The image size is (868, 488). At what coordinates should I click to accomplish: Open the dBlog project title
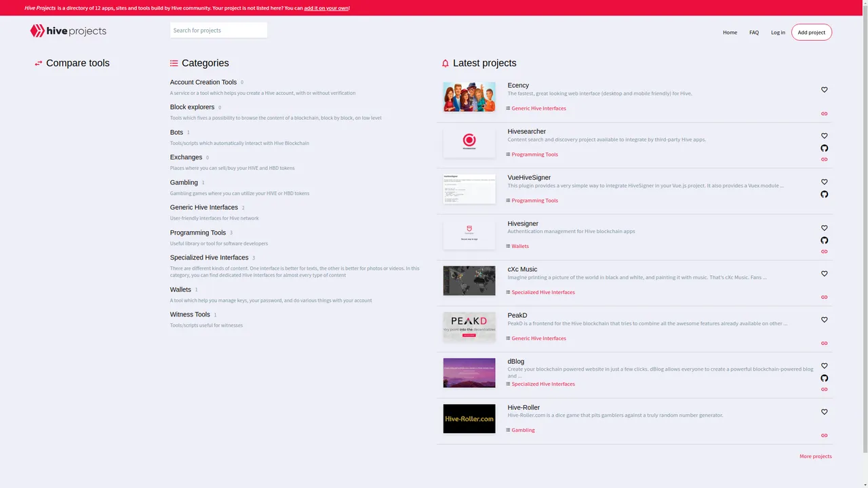tap(516, 361)
